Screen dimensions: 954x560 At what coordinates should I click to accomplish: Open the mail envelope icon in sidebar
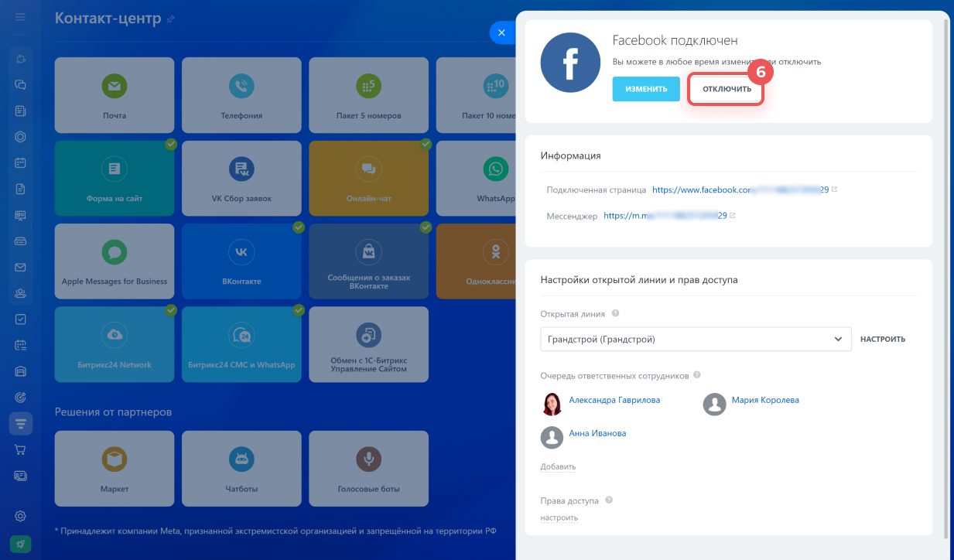[x=21, y=268]
